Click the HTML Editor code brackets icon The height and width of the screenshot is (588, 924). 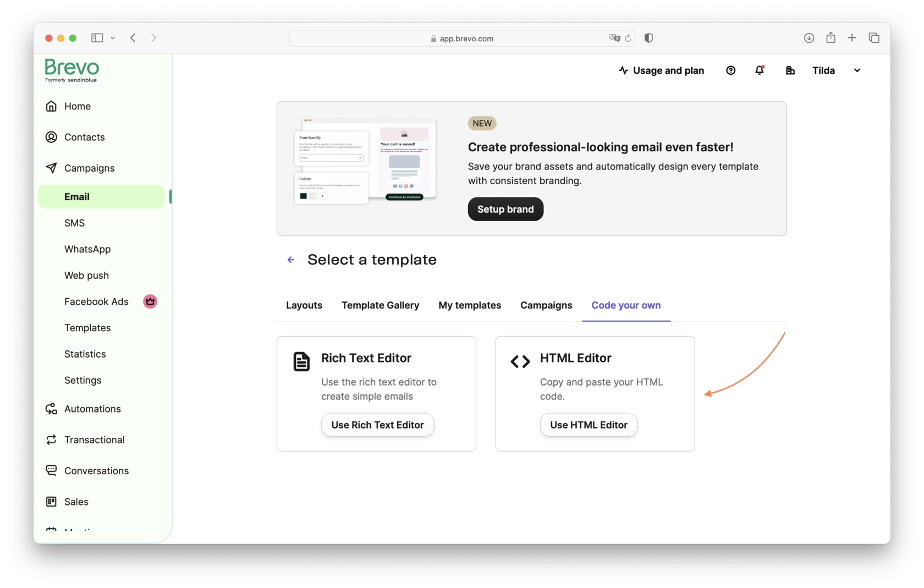[520, 361]
